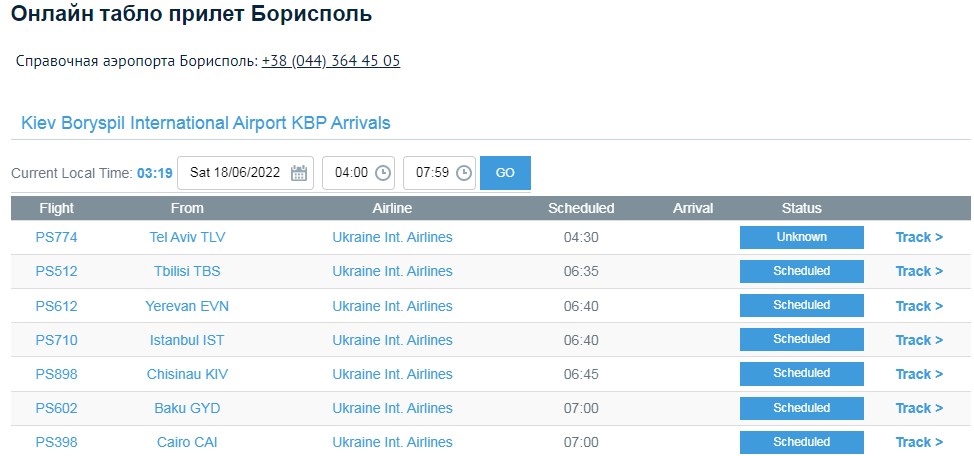Open the calendar icon in date field
Image resolution: width=974 pixels, height=456 pixels.
point(299,173)
